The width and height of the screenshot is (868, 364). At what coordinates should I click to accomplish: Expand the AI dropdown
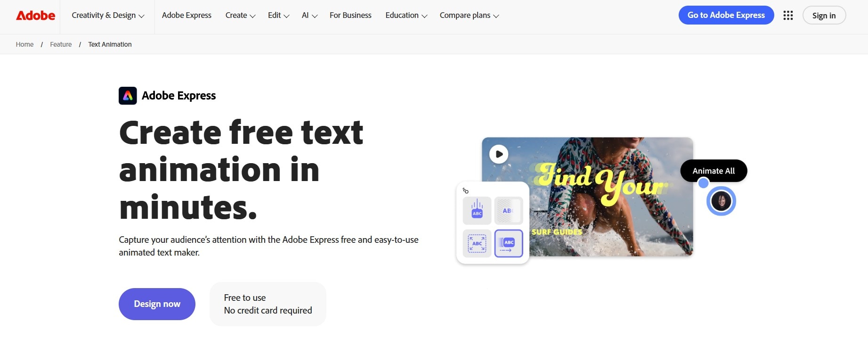coord(309,16)
